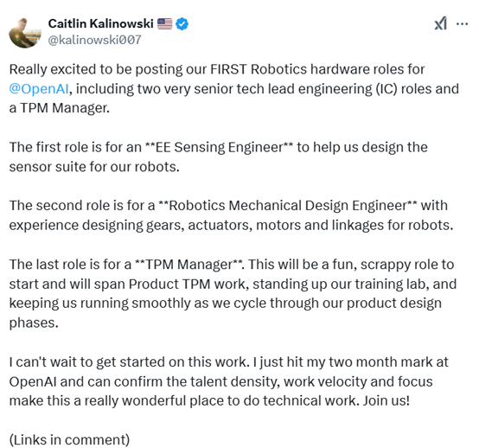The width and height of the screenshot is (479, 448).
Task: Click the 'phases.' word ending fourth paragraph
Action: (34, 323)
